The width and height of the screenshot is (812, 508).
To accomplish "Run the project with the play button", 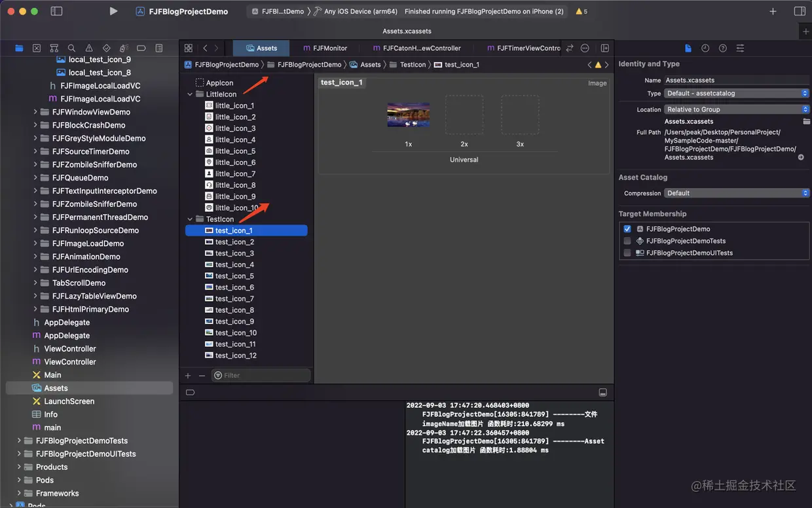I will coord(113,11).
